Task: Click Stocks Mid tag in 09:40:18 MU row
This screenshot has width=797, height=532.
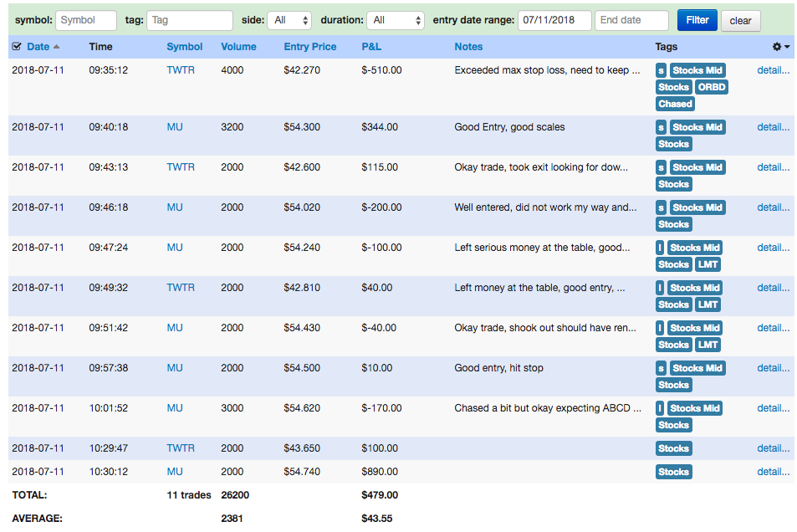Action: (x=697, y=127)
